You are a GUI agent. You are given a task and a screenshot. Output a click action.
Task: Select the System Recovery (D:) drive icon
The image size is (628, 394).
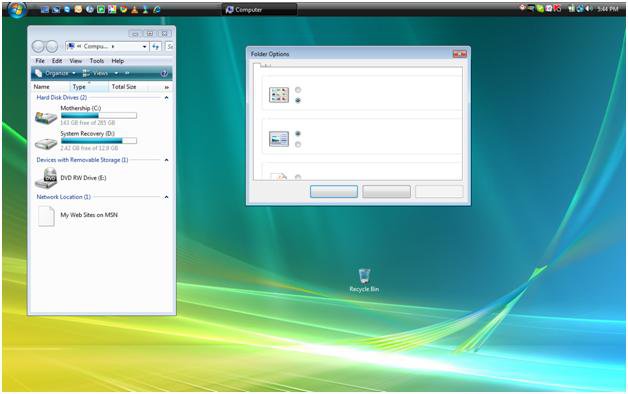click(46, 143)
